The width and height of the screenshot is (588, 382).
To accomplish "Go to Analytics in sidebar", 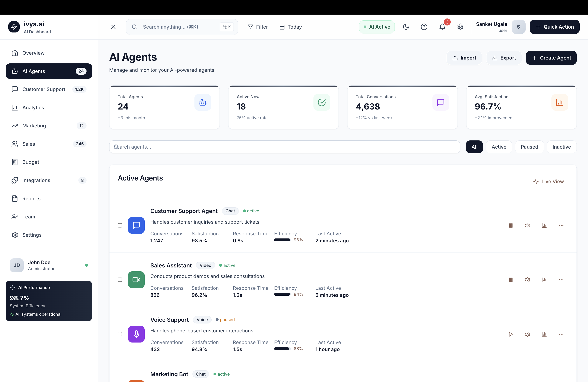I will (33, 108).
